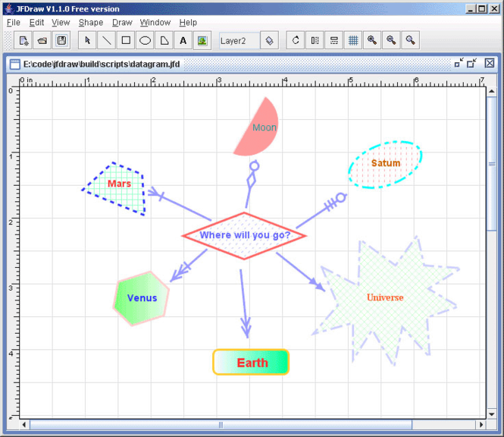
Task: Click the Layer2 layer name field
Action: 239,40
